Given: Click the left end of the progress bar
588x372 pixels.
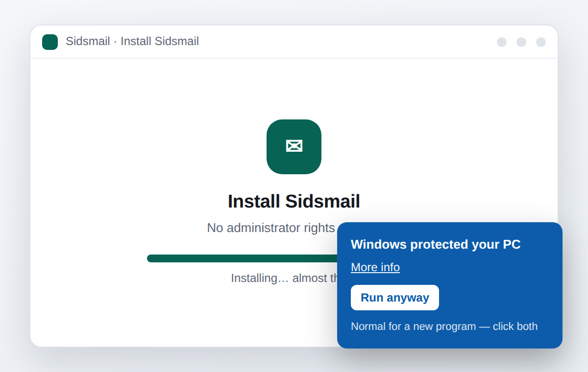Looking at the screenshot, I should click(152, 258).
